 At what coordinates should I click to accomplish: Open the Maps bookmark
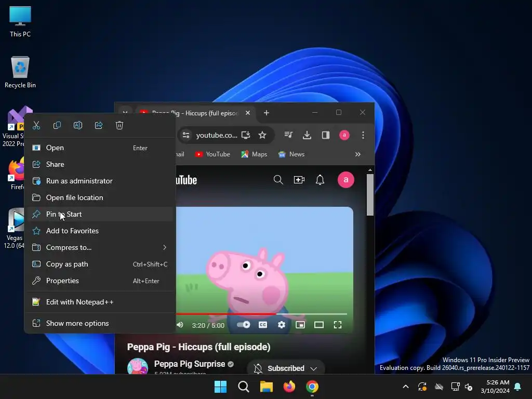[254, 154]
